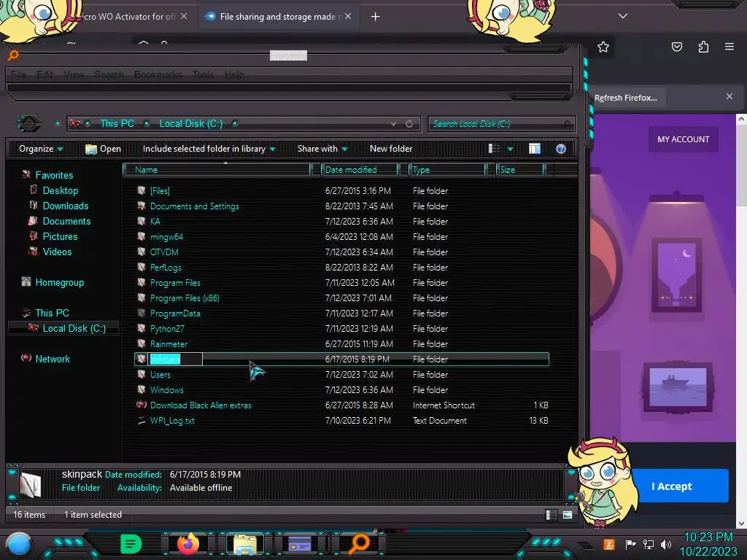
Task: Click New folder in the toolbar
Action: [x=391, y=149]
